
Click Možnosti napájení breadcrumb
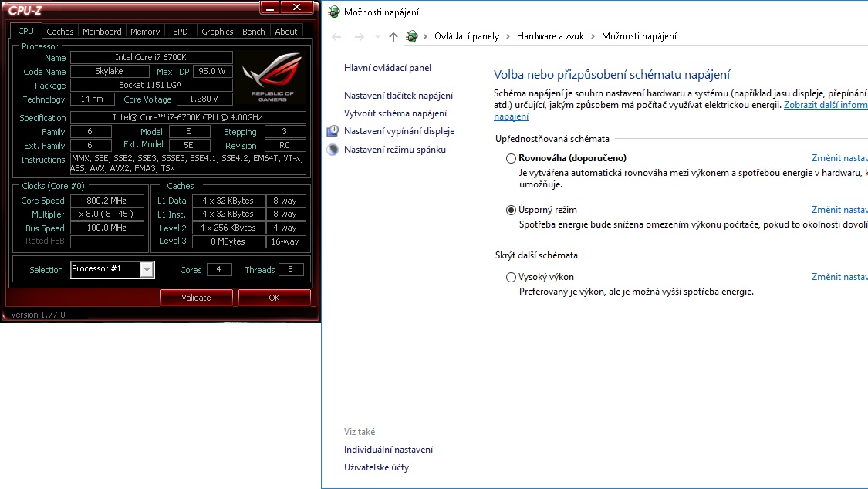coord(639,36)
